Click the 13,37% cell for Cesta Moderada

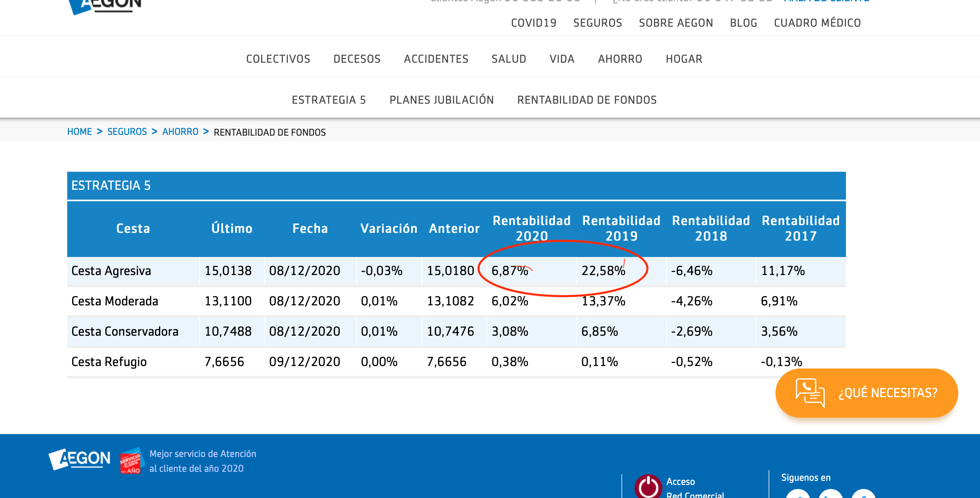click(603, 301)
